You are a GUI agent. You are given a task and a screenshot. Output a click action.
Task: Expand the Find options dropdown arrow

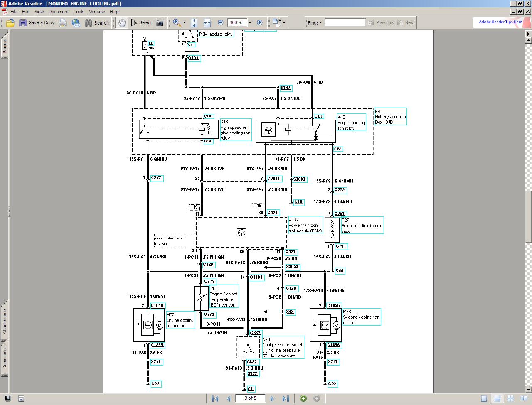click(320, 22)
